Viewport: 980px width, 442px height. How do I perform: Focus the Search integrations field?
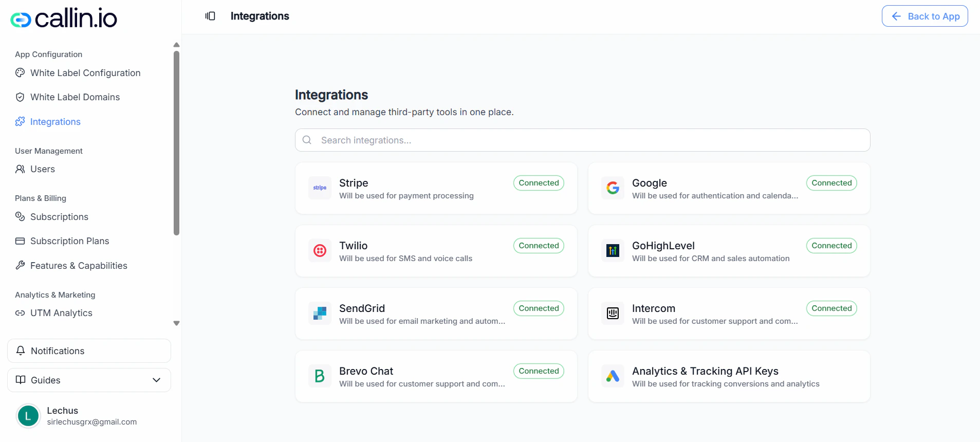[x=582, y=140]
